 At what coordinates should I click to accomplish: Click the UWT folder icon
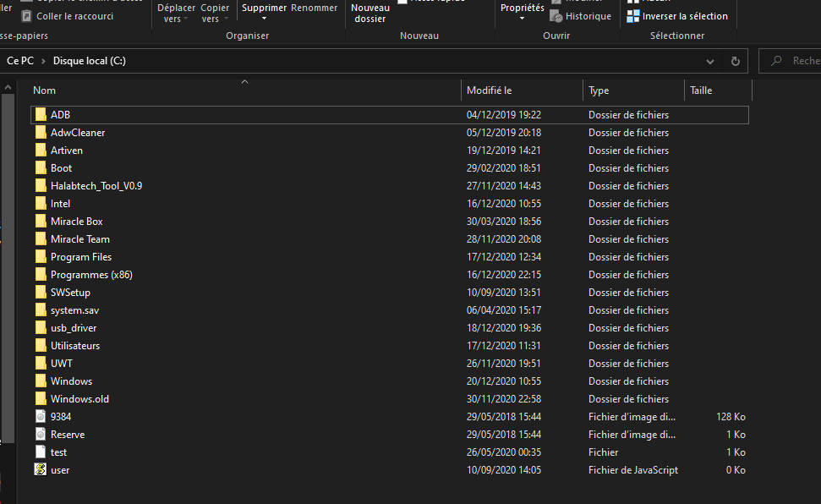coord(41,364)
